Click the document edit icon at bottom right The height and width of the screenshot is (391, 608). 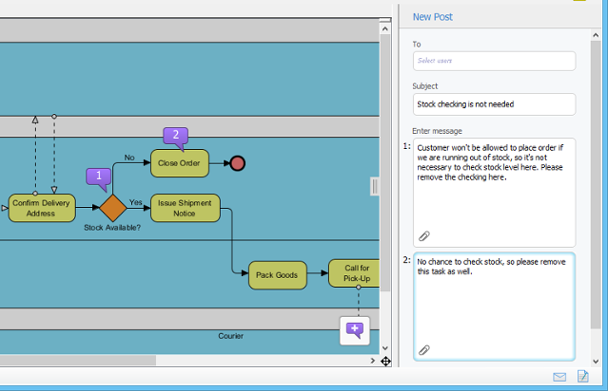point(583,376)
